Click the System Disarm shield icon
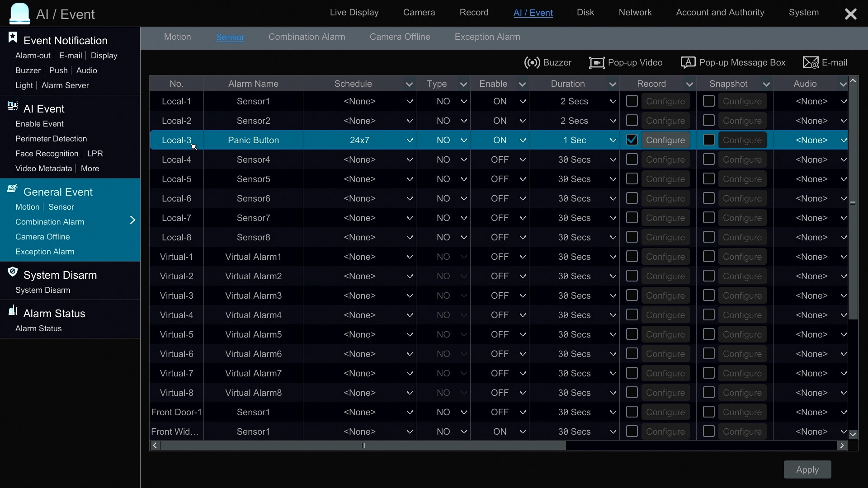The width and height of the screenshot is (868, 488). 13,272
